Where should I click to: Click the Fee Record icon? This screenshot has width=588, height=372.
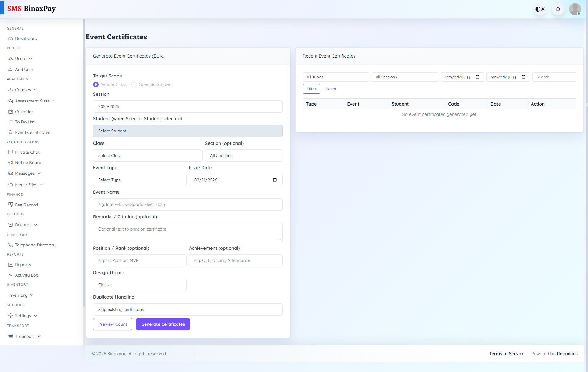click(x=10, y=205)
